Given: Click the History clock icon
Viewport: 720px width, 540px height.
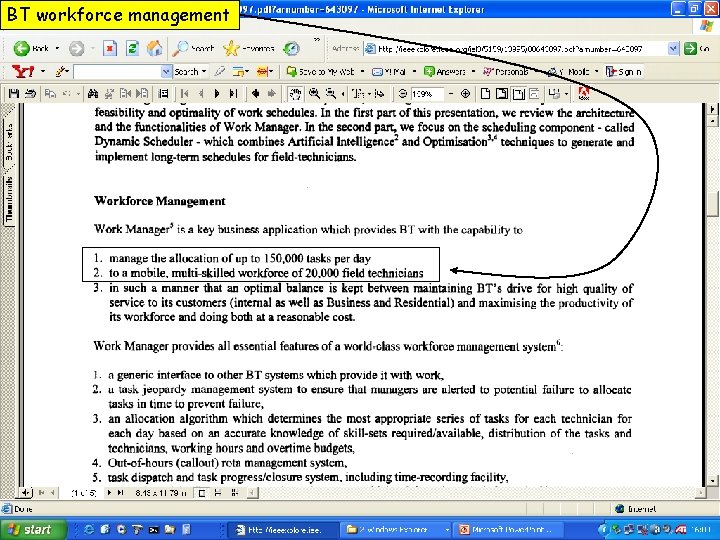Looking at the screenshot, I should (291, 48).
